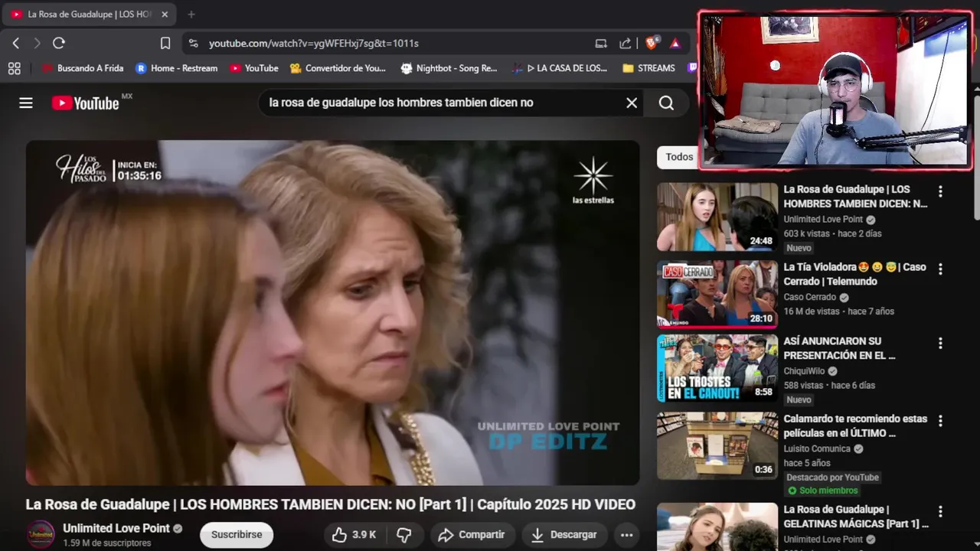Open options for Calamardo te recomiendo video
This screenshot has width=980, height=551.
click(940, 421)
